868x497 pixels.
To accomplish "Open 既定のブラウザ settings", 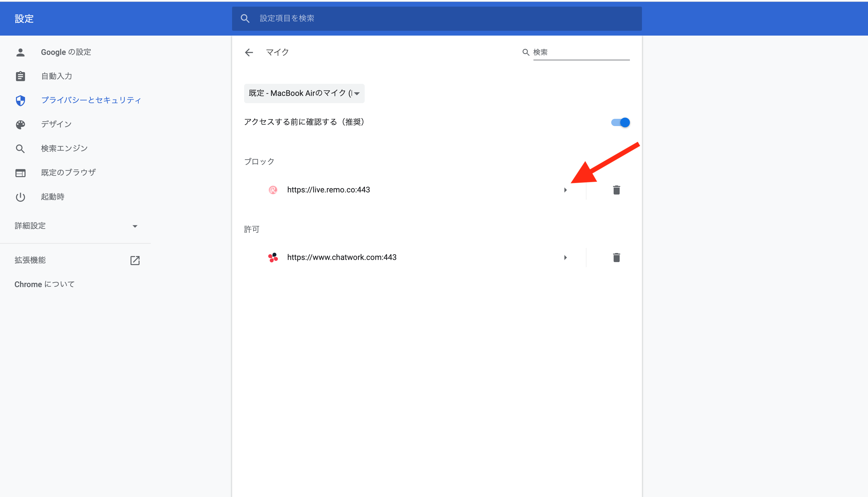I will pos(68,173).
